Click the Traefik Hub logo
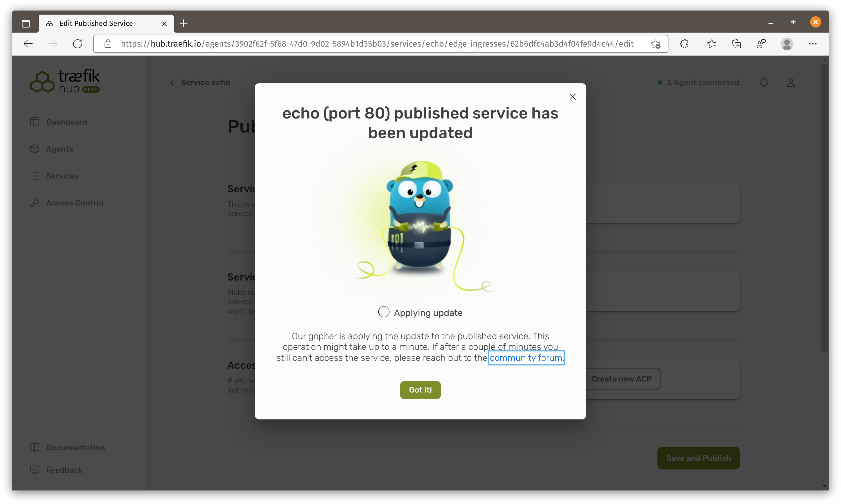Image resolution: width=841 pixels, height=504 pixels. tap(65, 81)
